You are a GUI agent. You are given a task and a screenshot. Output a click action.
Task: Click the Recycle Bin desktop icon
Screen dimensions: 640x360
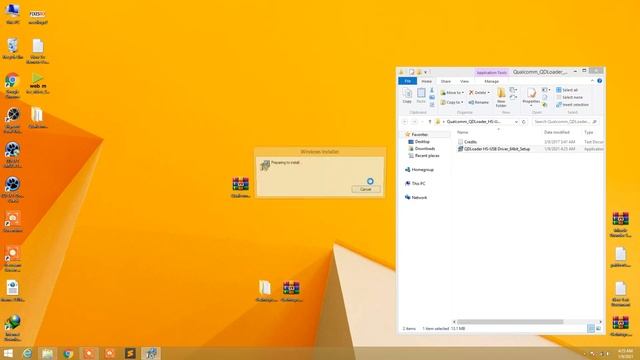coord(13,49)
